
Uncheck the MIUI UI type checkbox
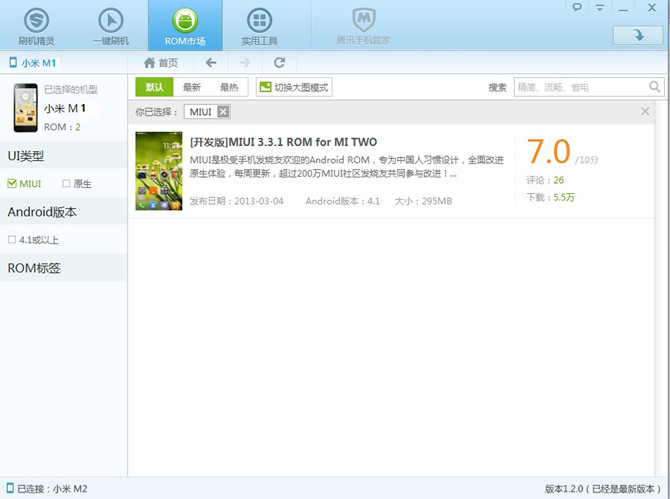(12, 184)
